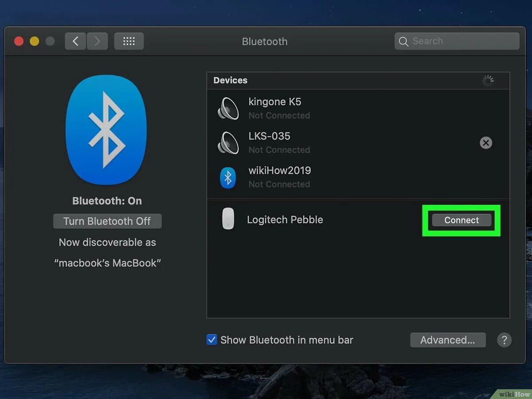Click the large Bluetooth logo
This screenshot has height=399, width=532.
[106, 129]
